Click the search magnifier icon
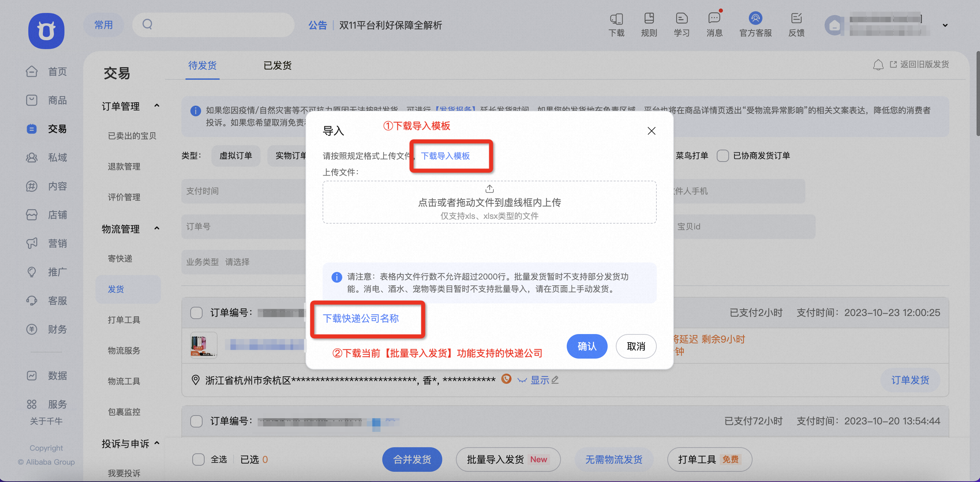 [x=147, y=25]
